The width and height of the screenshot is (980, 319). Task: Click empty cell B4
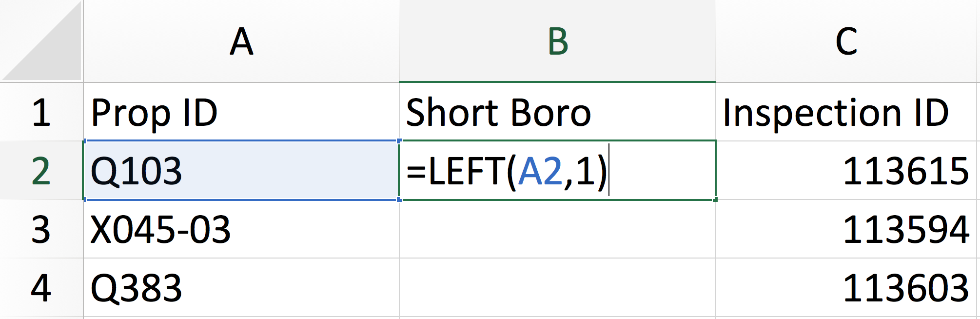pos(557,288)
